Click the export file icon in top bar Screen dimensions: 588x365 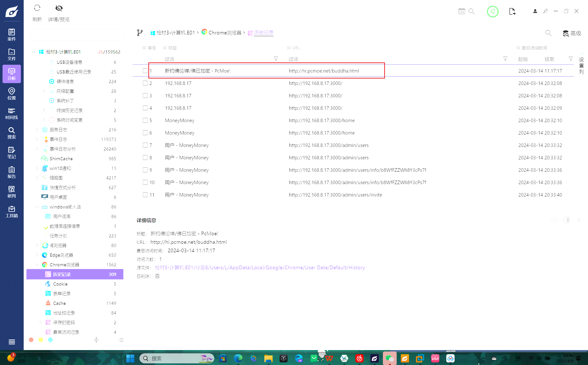(512, 11)
